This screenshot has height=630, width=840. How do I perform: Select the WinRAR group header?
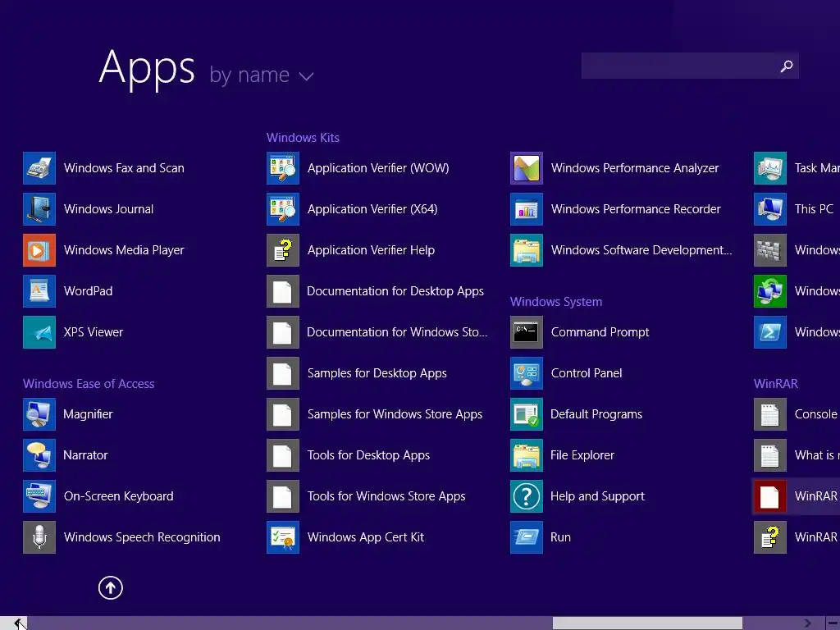(x=776, y=384)
